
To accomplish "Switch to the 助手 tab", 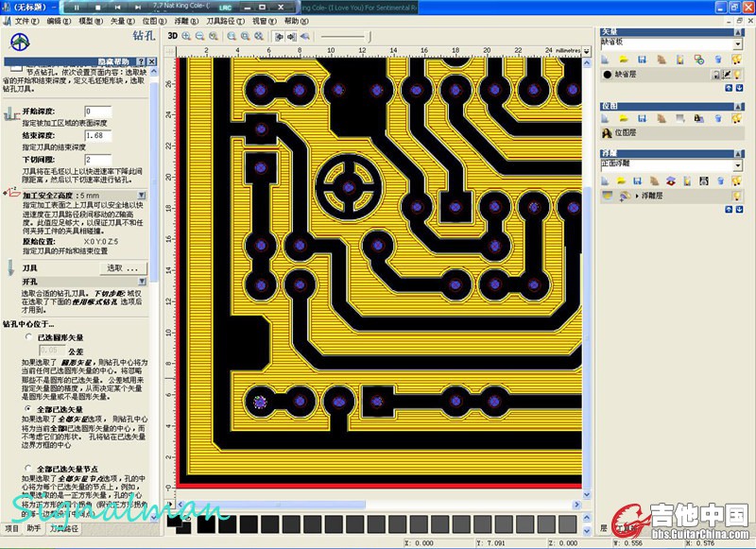I will tap(34, 528).
